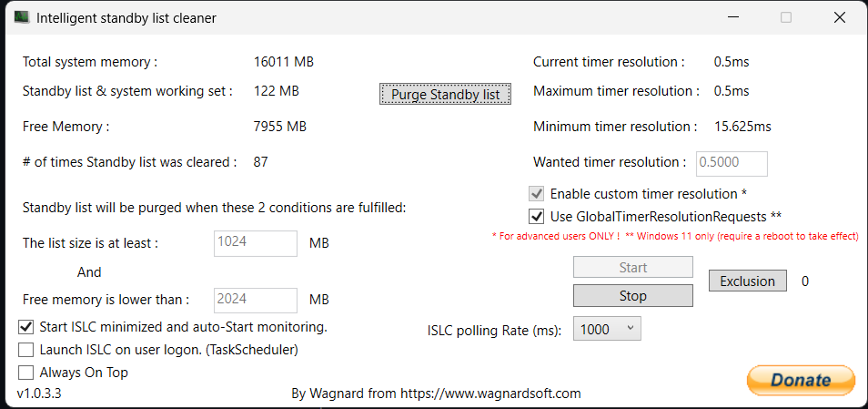Click the Donate button
The height and width of the screenshot is (409, 868).
click(x=801, y=380)
